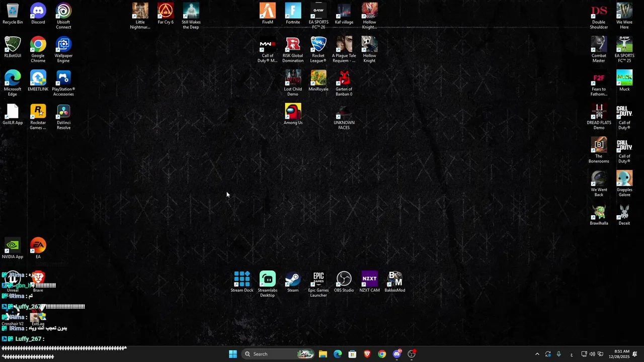
Task: Select EA SPORTS FC 26 icon
Action: pyautogui.click(x=318, y=17)
